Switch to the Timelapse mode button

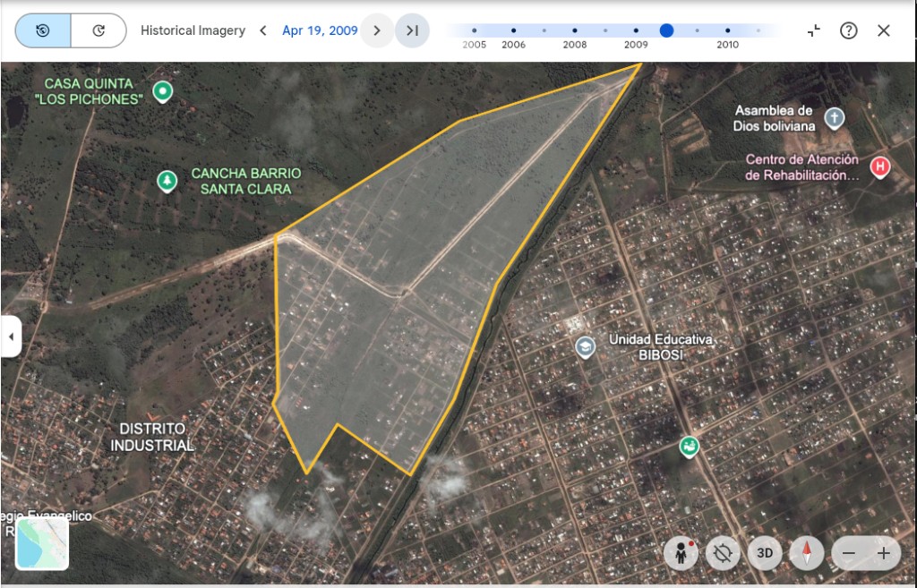pos(98,30)
